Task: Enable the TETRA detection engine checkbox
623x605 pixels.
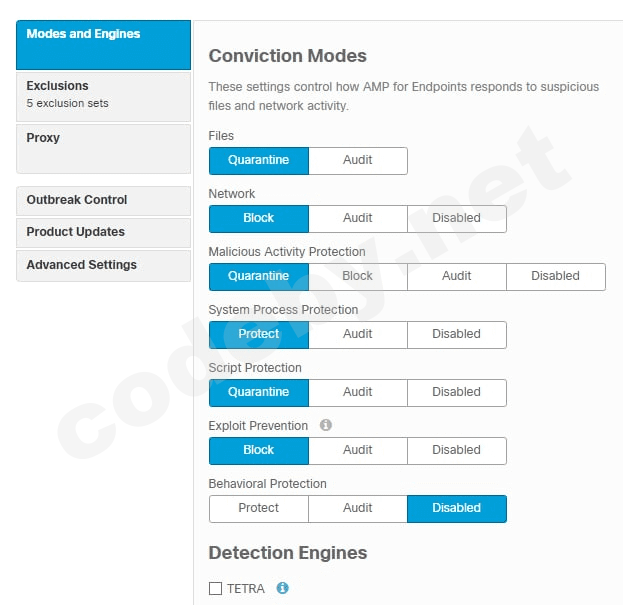Action: (x=215, y=589)
